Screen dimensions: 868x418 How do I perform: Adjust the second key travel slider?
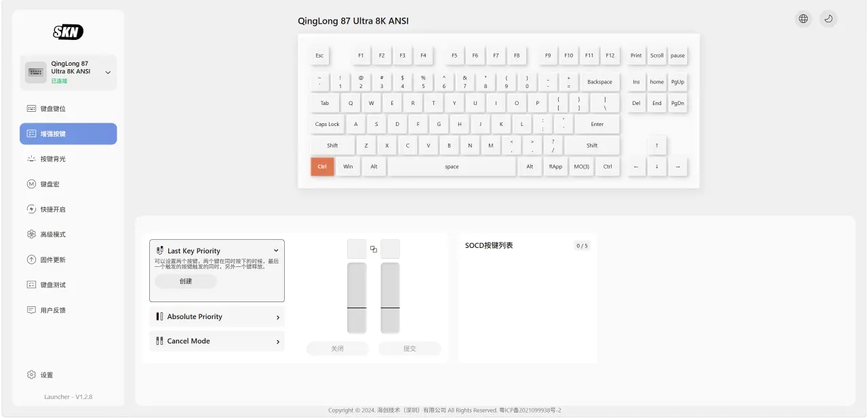coord(390,298)
